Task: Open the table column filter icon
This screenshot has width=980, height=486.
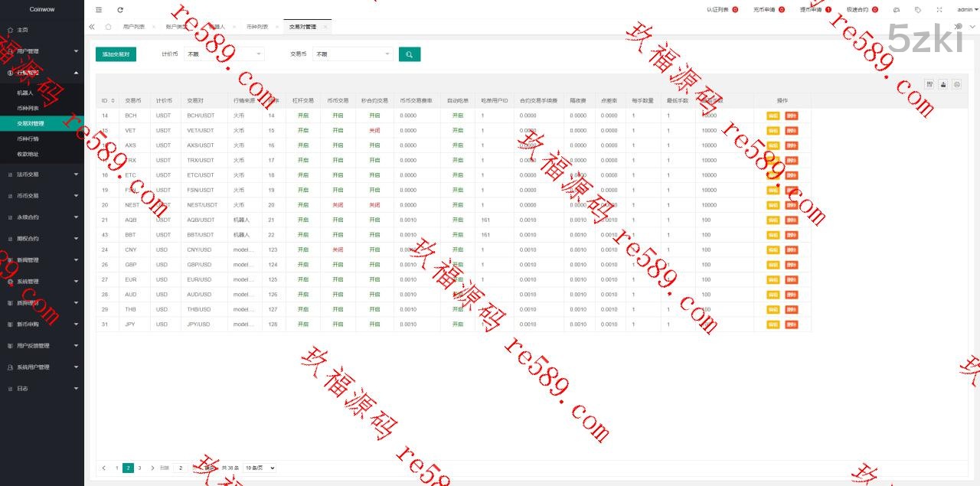Action: 929,85
